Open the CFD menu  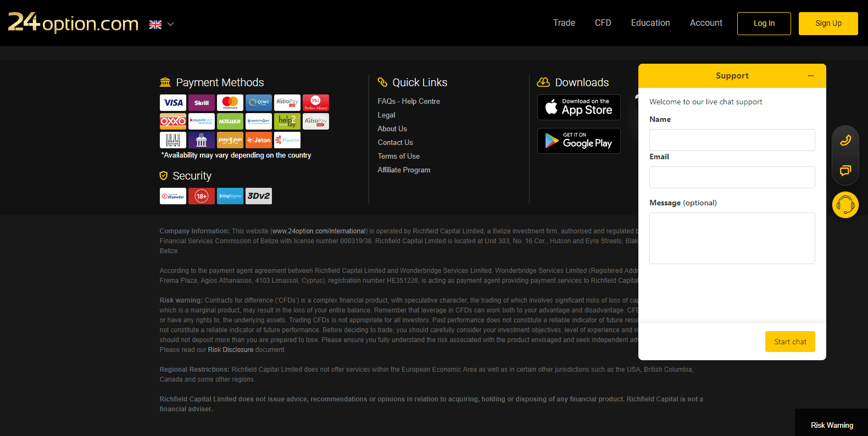603,23
